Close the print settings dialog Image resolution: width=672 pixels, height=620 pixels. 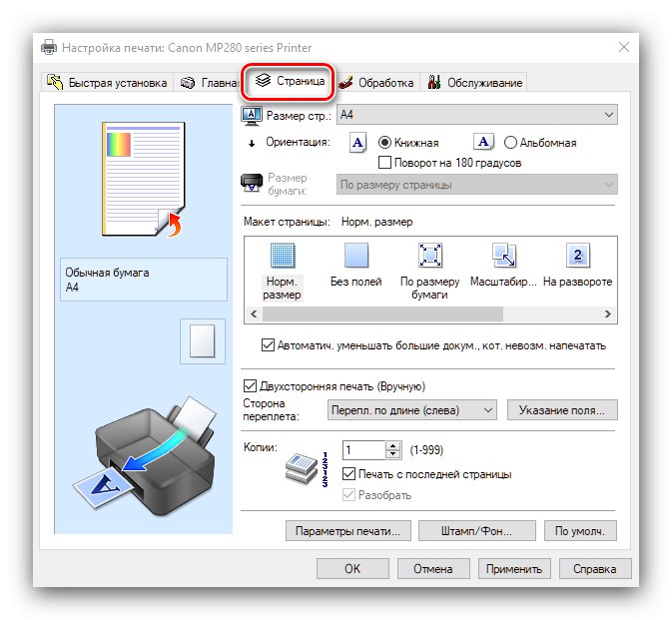click(x=624, y=47)
